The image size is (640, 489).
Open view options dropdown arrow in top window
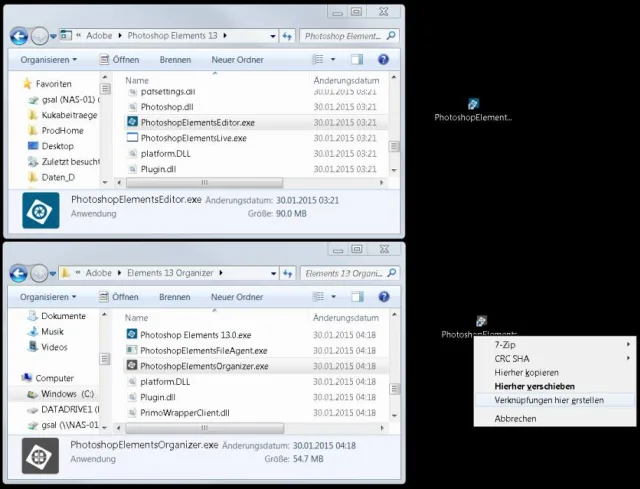pos(333,60)
